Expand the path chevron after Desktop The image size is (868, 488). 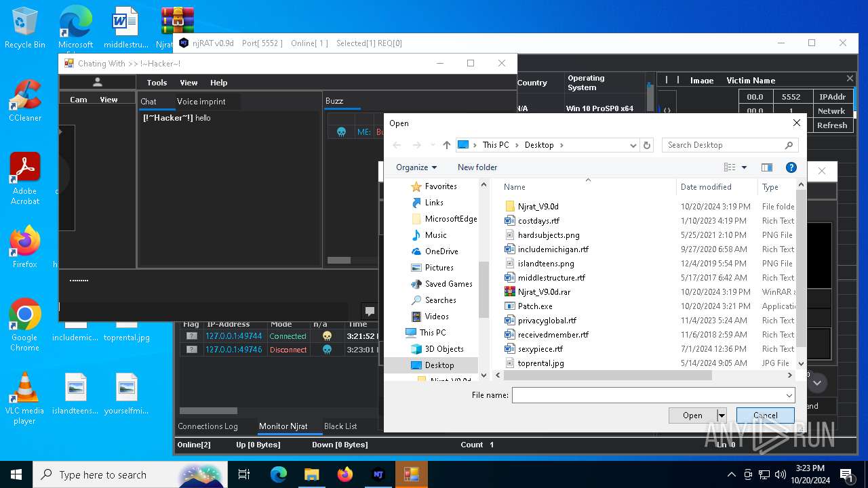pyautogui.click(x=561, y=145)
